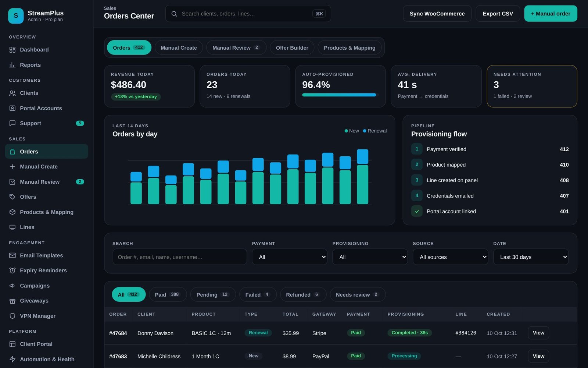Click the Sync WooCommerce button
The width and height of the screenshot is (588, 368).
point(437,14)
